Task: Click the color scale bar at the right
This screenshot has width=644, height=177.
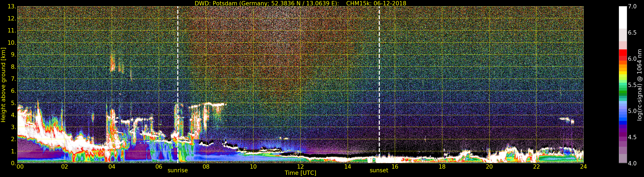Action: click(623, 85)
